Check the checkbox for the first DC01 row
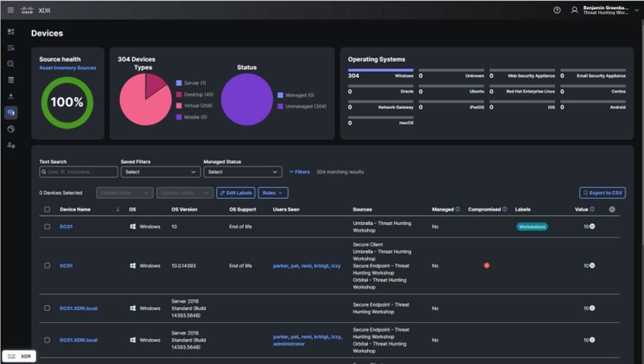 pos(47,227)
